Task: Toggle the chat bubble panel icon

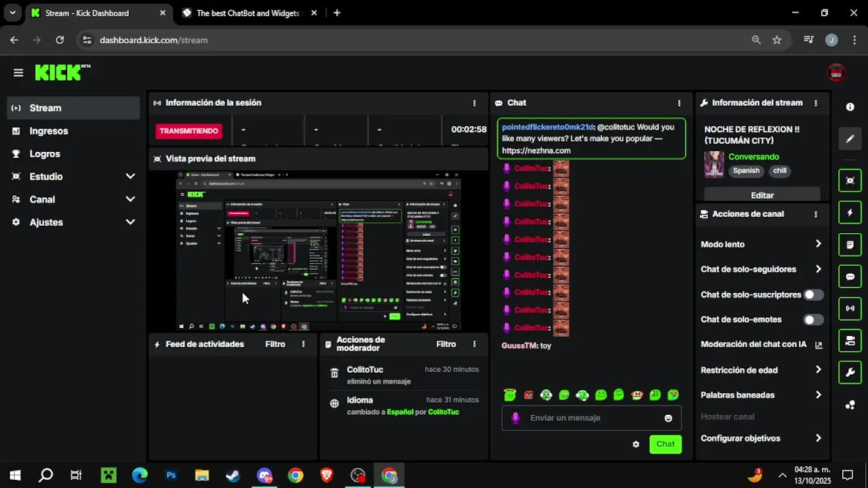Action: click(x=850, y=277)
